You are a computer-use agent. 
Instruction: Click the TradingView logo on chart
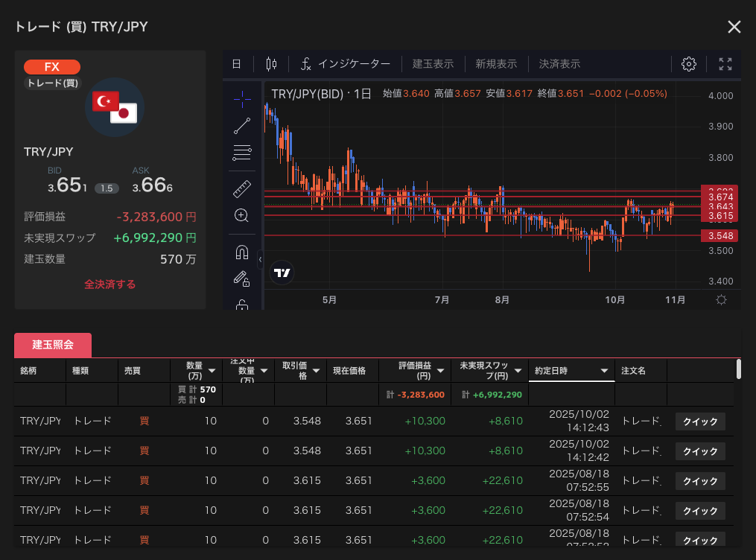282,273
